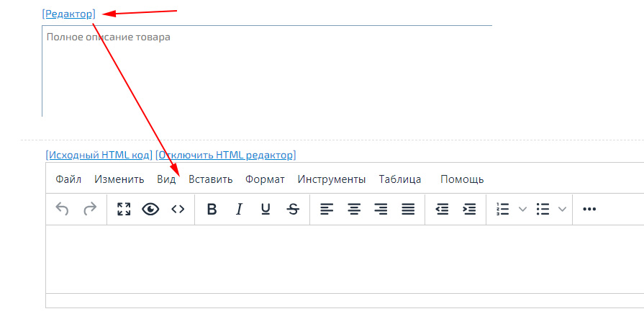The height and width of the screenshot is (332, 644).
Task: Click in the Полное описание товара textarea
Action: [266, 72]
